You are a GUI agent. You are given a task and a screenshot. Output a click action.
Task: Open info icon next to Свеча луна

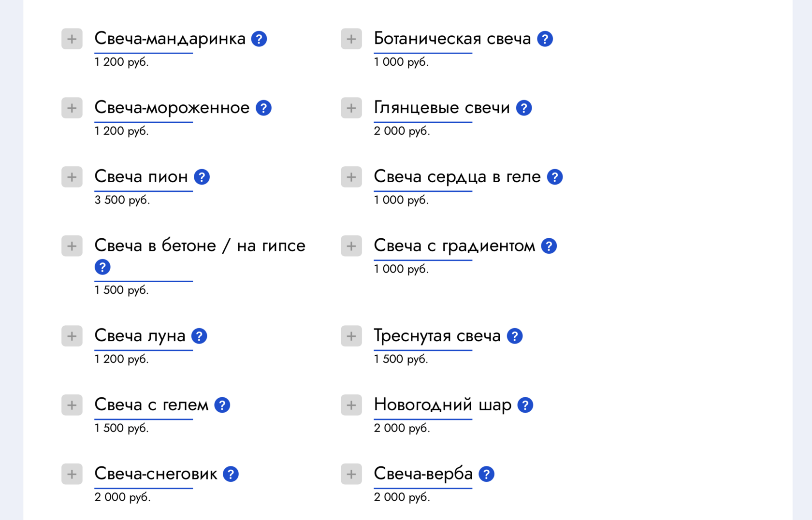199,336
